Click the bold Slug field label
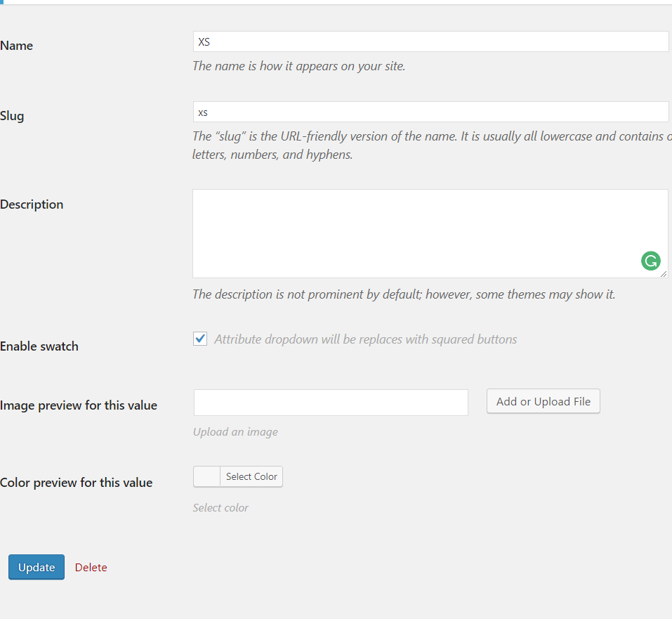This screenshot has height=619, width=672. pos(13,116)
